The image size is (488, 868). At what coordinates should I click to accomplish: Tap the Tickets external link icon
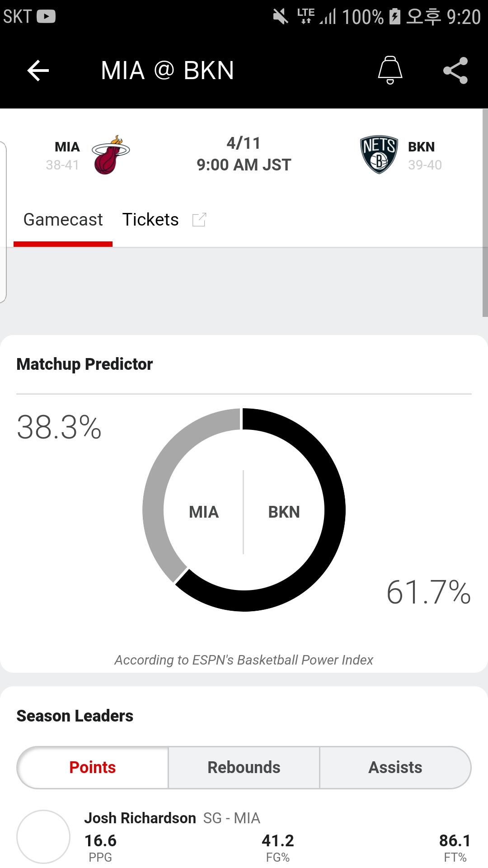pyautogui.click(x=199, y=220)
